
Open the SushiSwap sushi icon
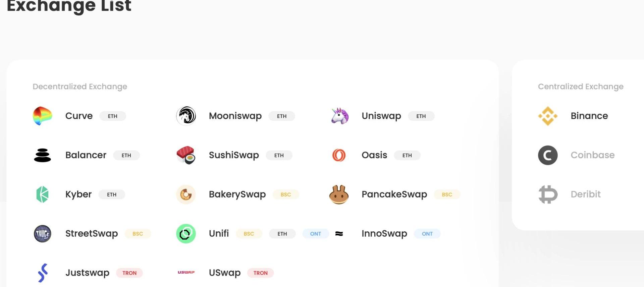pyautogui.click(x=186, y=155)
